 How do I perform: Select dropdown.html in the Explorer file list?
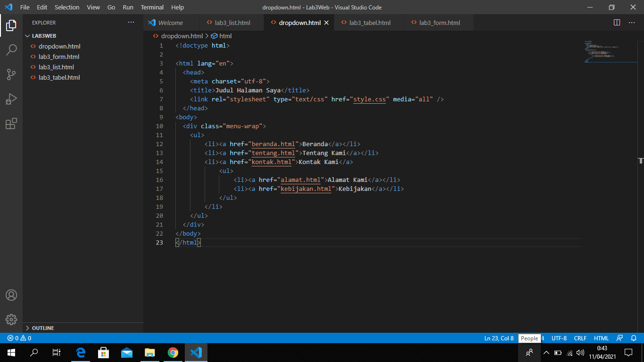click(59, 46)
